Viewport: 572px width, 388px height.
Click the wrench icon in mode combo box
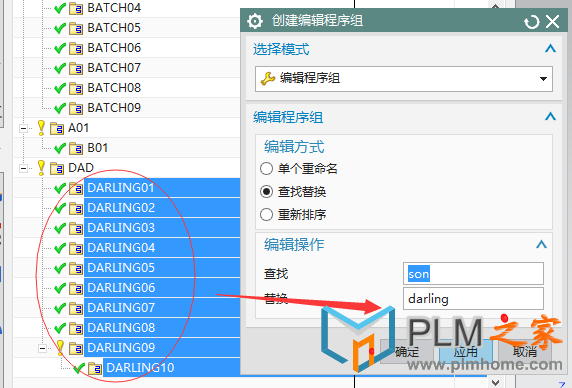(x=267, y=78)
